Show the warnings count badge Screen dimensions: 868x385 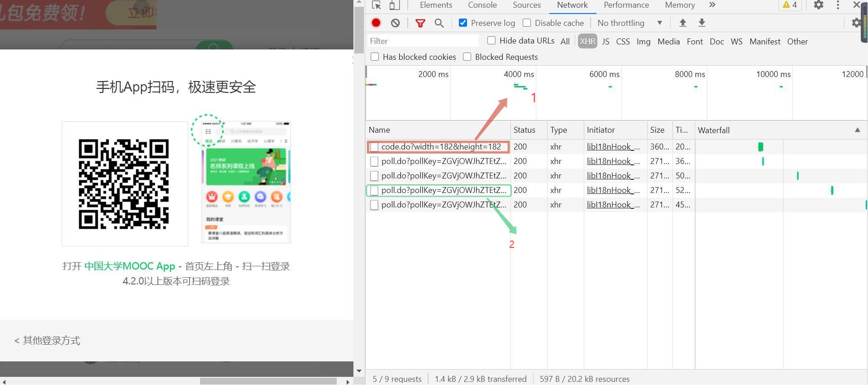pyautogui.click(x=790, y=5)
